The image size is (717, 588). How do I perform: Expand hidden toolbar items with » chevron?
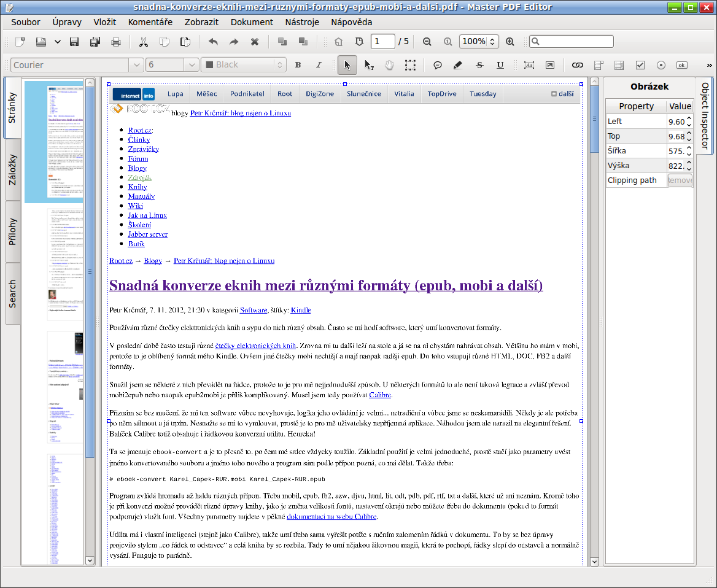point(709,65)
